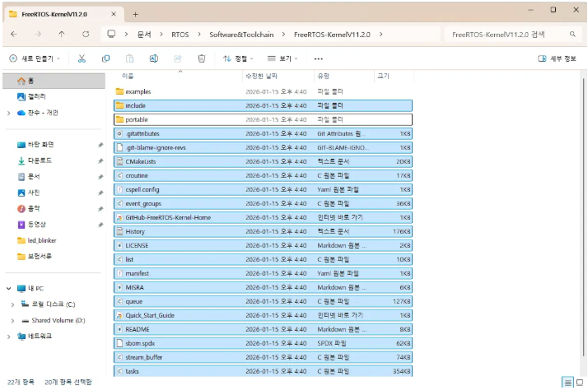The height and width of the screenshot is (390, 588).
Task: Close the FreeRTOS-KernelV11.2.0 tab
Action: click(x=114, y=14)
